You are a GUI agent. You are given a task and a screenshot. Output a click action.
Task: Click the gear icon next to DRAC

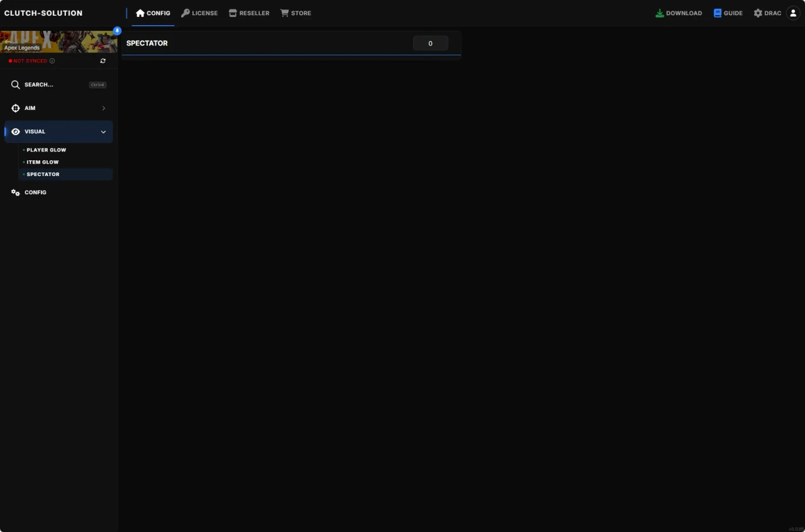point(758,13)
